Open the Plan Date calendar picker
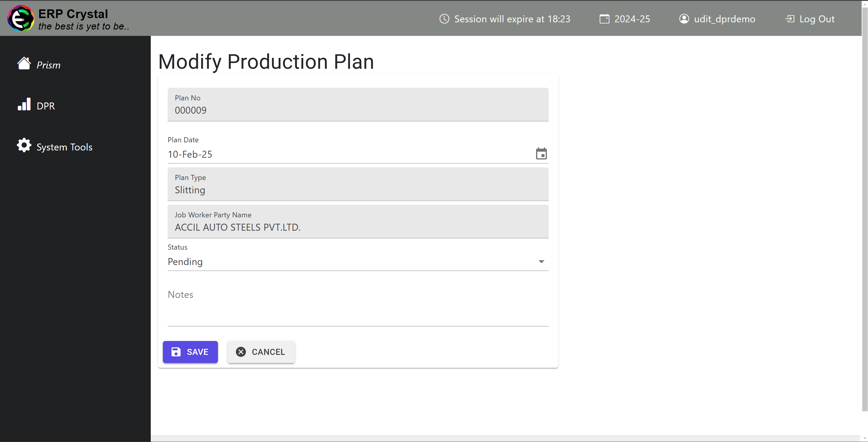Image resolution: width=868 pixels, height=442 pixels. click(541, 153)
